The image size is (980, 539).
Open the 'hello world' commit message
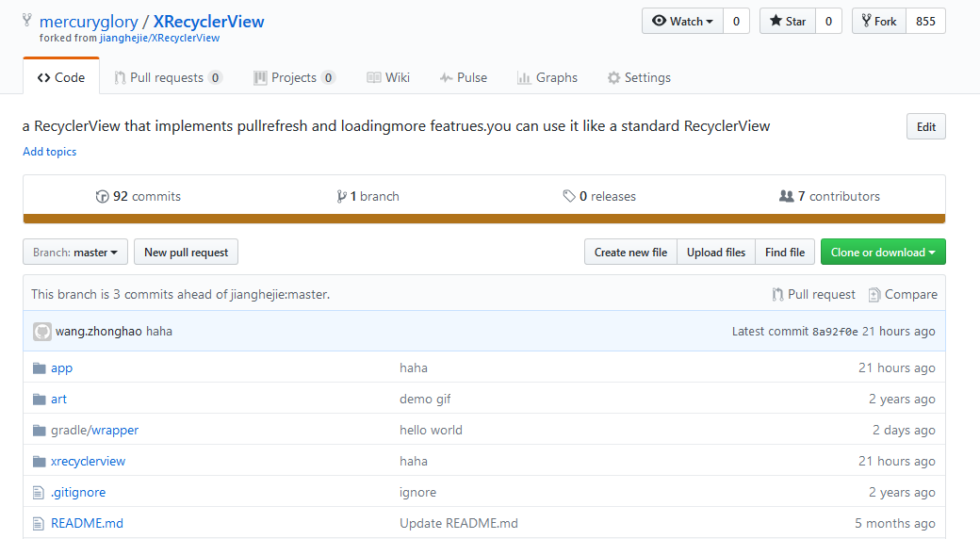pyautogui.click(x=431, y=431)
